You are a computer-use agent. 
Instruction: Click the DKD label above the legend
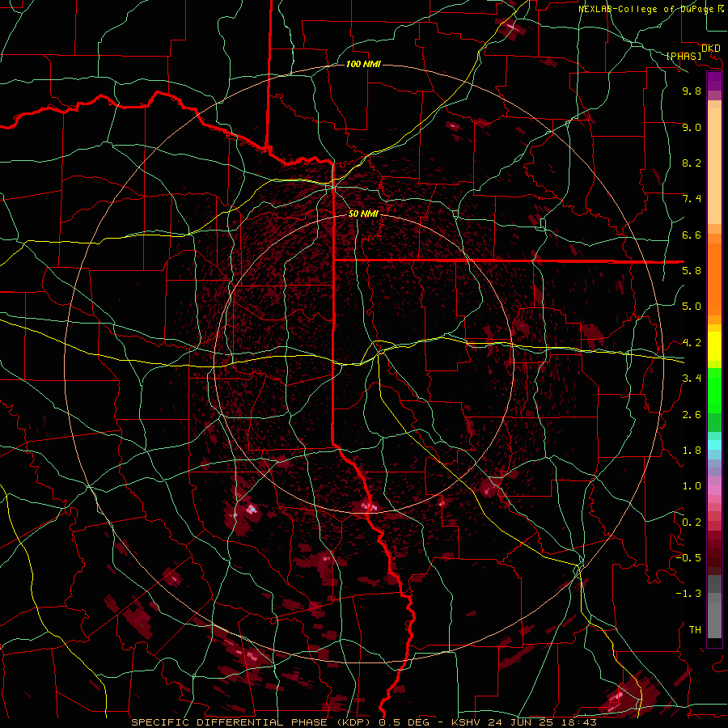(x=711, y=49)
